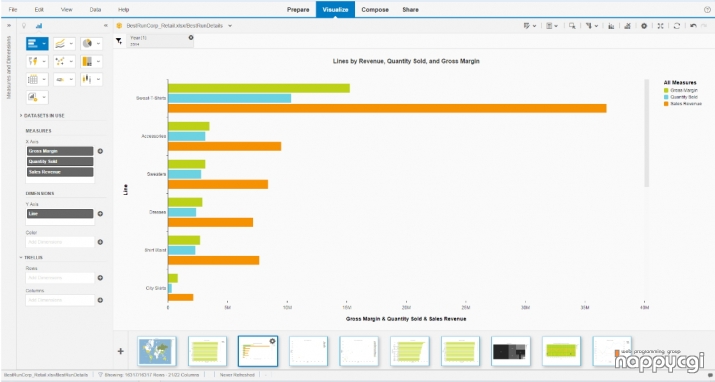
Task: Click the Sales Revenue legend color swatch
Action: click(666, 104)
